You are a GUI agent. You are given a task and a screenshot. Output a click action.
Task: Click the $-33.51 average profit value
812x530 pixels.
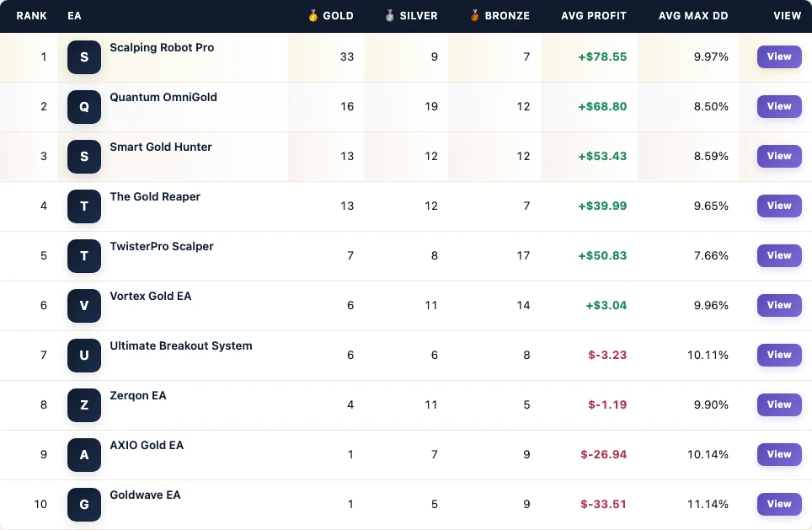tap(604, 505)
